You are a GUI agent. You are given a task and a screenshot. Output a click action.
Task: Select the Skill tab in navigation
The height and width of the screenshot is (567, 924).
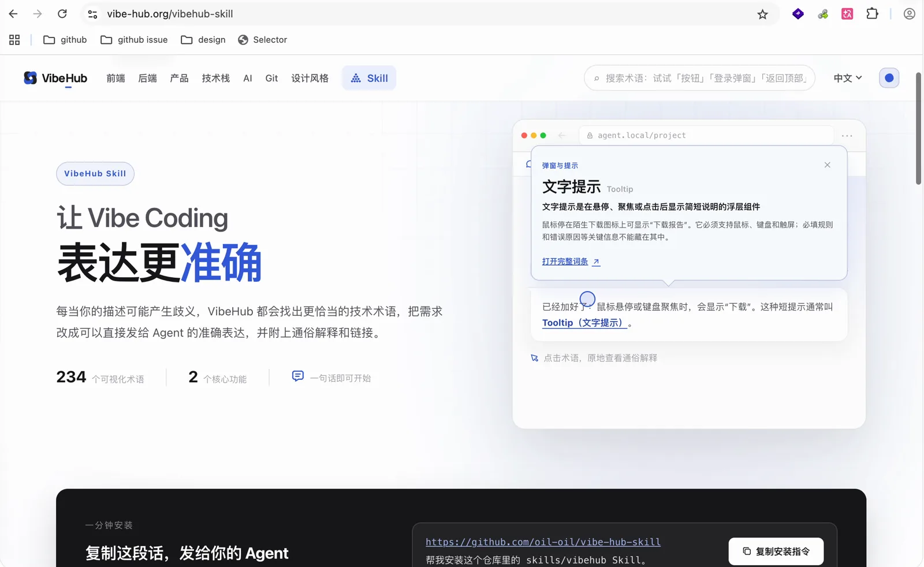tap(369, 78)
